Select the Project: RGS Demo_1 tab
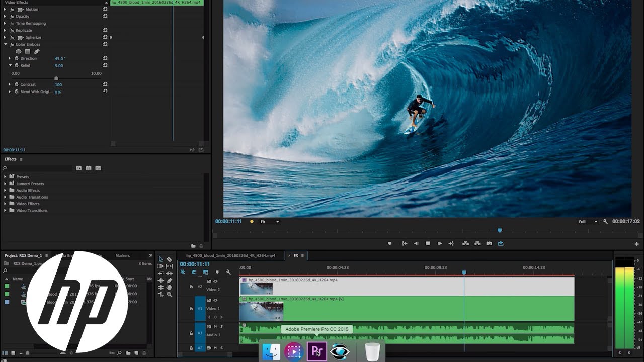Viewport: 644px width, 362px height. [x=23, y=255]
